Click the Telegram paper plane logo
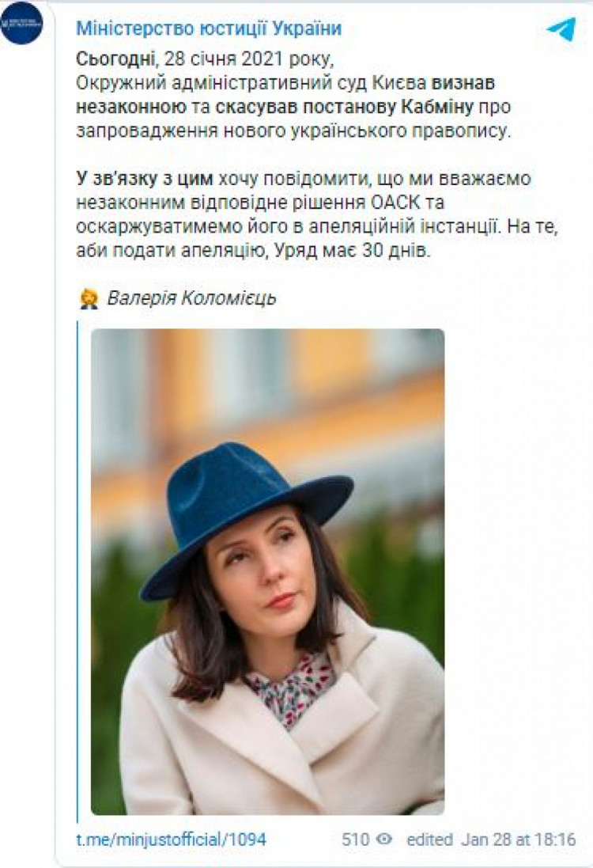This screenshot has width=593, height=868. (x=561, y=28)
